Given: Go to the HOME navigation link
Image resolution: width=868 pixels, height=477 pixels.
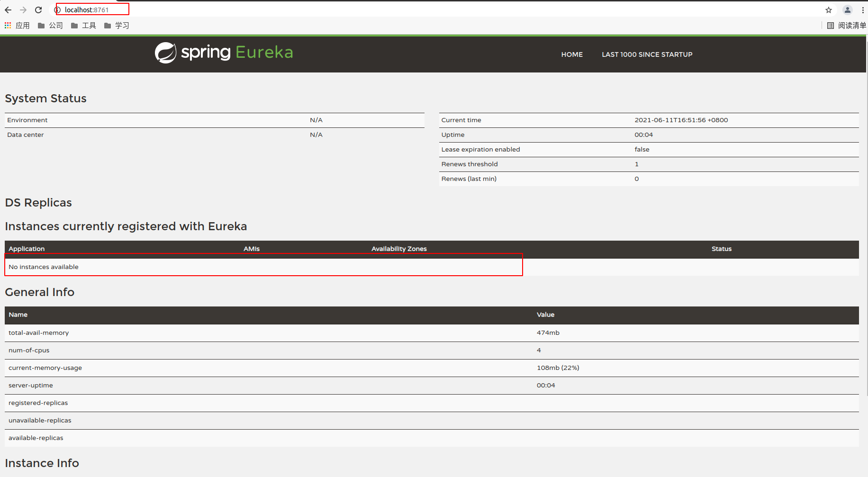Looking at the screenshot, I should click(x=572, y=54).
